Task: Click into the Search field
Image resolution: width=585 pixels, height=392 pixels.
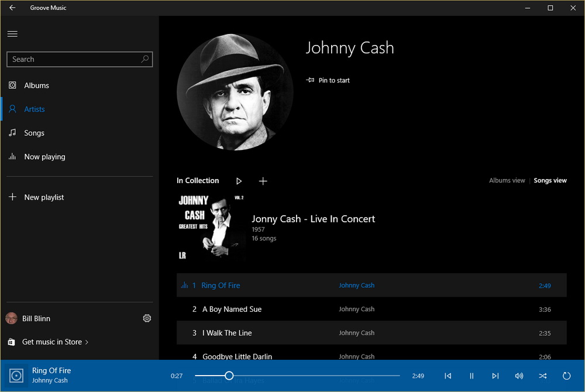Action: [80, 59]
